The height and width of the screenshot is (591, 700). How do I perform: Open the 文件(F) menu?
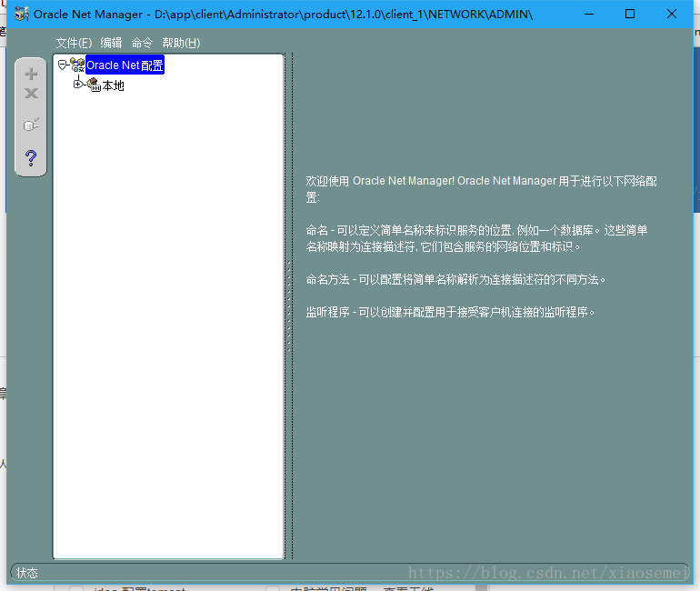click(74, 43)
